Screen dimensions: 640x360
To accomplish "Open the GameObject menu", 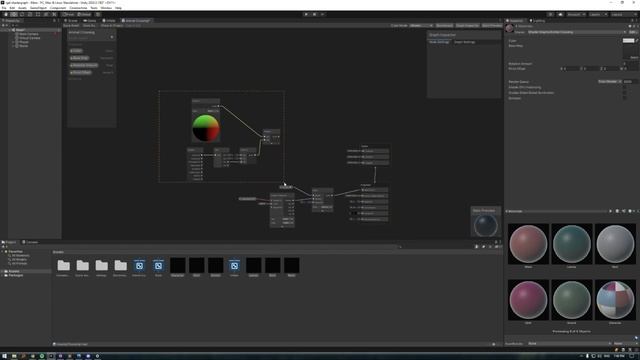I will 38,8.
